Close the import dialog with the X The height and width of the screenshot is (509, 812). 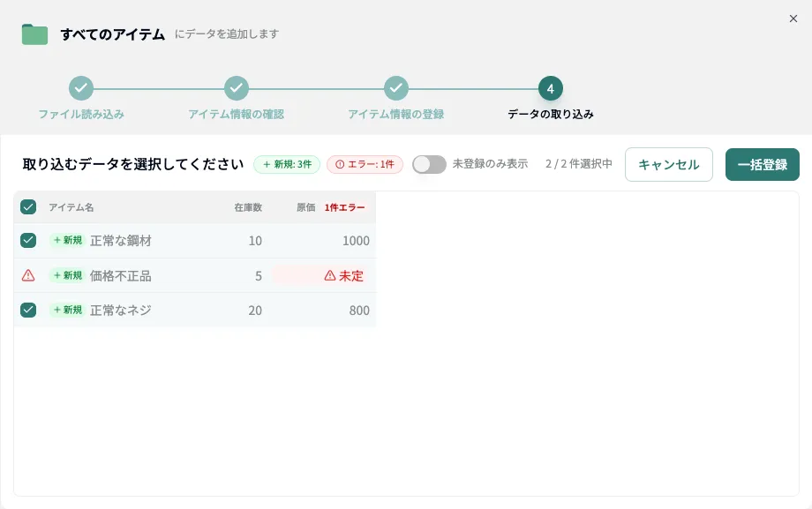click(793, 19)
